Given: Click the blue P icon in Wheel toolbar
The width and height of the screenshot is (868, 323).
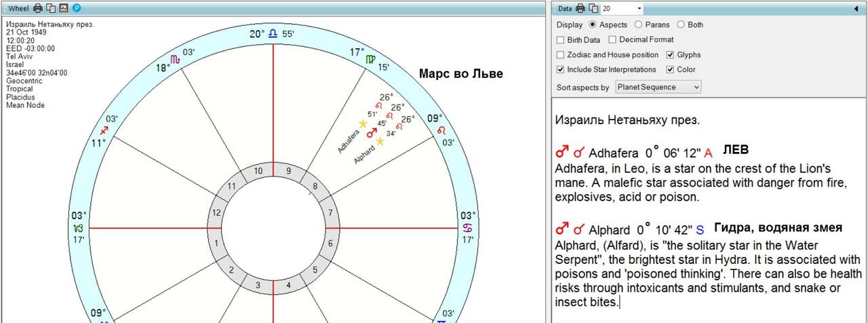Looking at the screenshot, I should coord(77,8).
